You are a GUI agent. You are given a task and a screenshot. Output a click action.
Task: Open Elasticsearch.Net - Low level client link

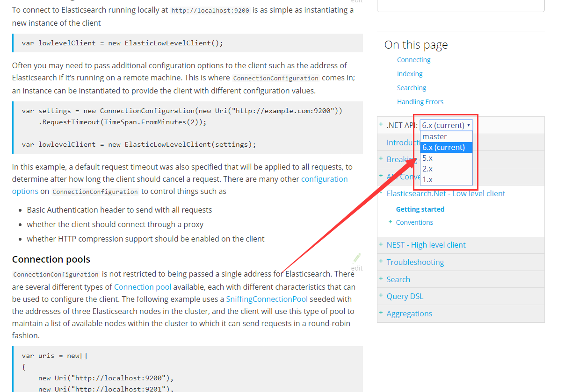click(446, 193)
